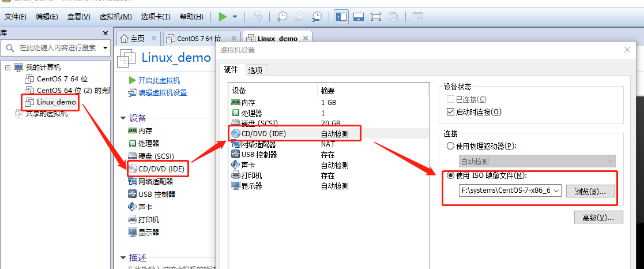
Task: Click the take snapshot toolbar icon
Action: [x=281, y=17]
